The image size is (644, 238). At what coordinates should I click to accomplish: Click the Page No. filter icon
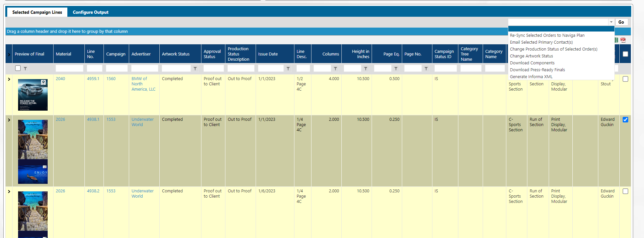click(426, 69)
